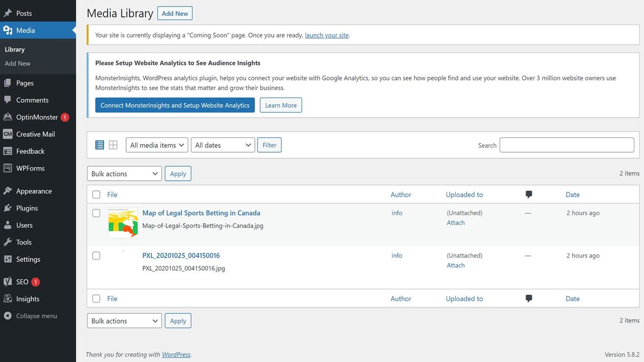This screenshot has height=362, width=644.
Task: Click top Apply button
Action: click(x=178, y=174)
